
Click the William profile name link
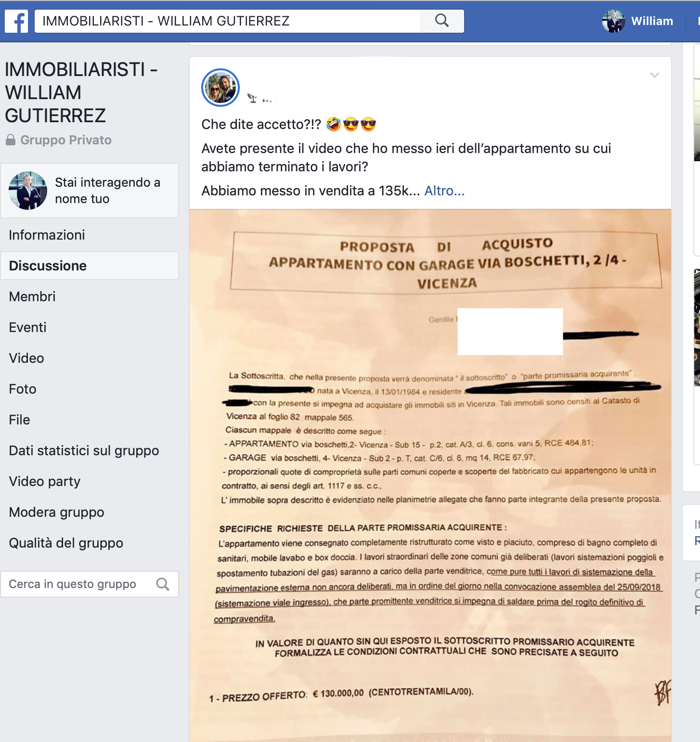(x=652, y=21)
